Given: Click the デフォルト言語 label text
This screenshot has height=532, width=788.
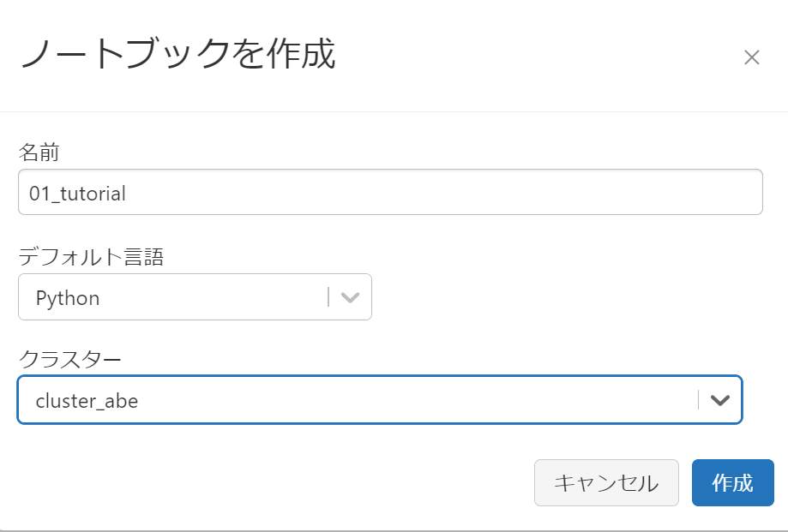Looking at the screenshot, I should coord(90,256).
